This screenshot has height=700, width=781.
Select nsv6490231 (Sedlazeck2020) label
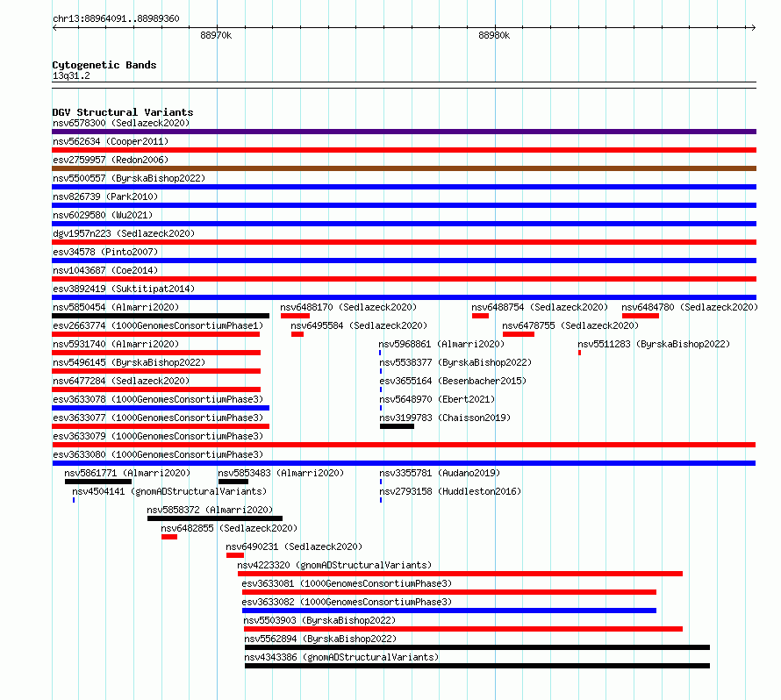point(294,546)
